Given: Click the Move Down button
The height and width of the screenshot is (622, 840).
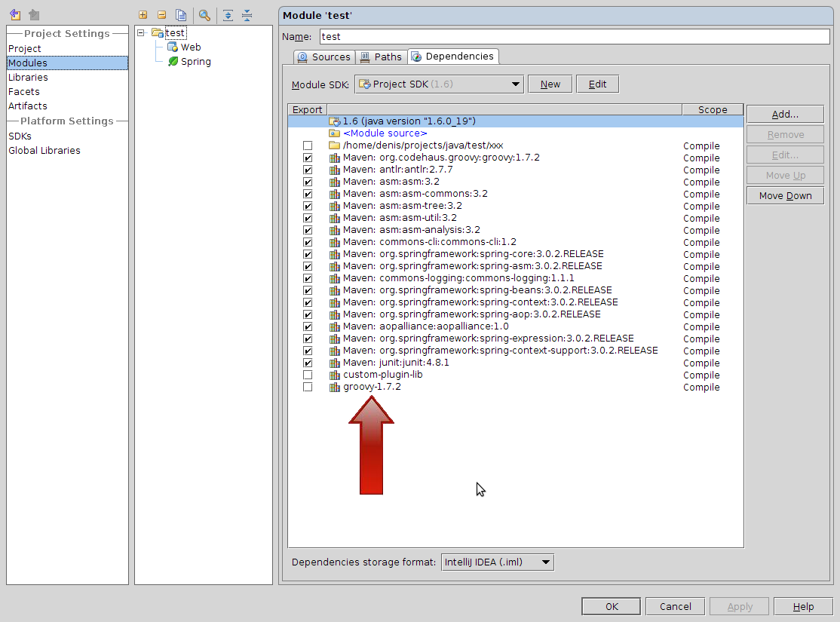Looking at the screenshot, I should tap(785, 195).
